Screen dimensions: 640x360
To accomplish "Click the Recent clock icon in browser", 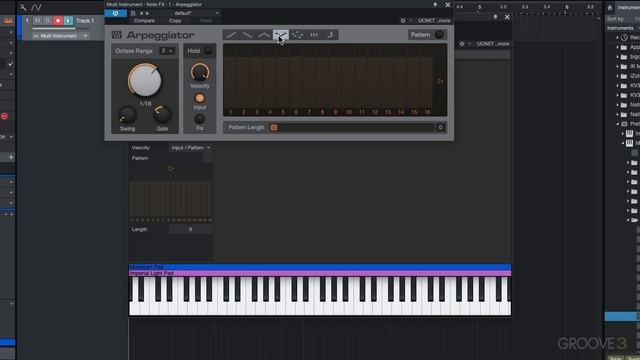I will point(624,38).
